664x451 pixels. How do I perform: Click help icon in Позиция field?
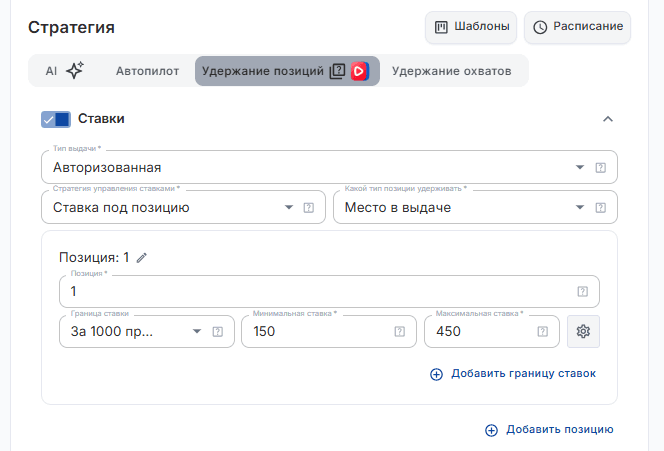[583, 291]
